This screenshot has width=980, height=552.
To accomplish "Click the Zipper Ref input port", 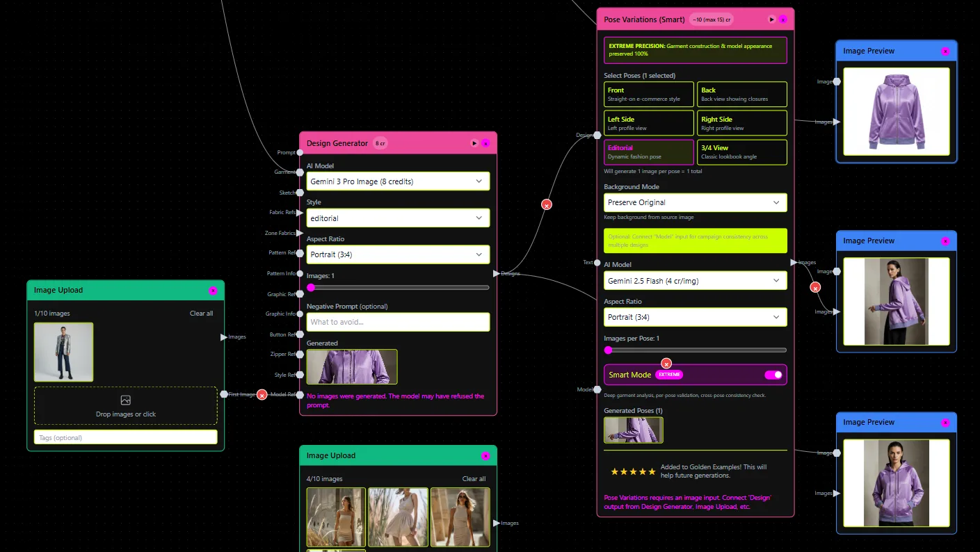I will 300,355.
